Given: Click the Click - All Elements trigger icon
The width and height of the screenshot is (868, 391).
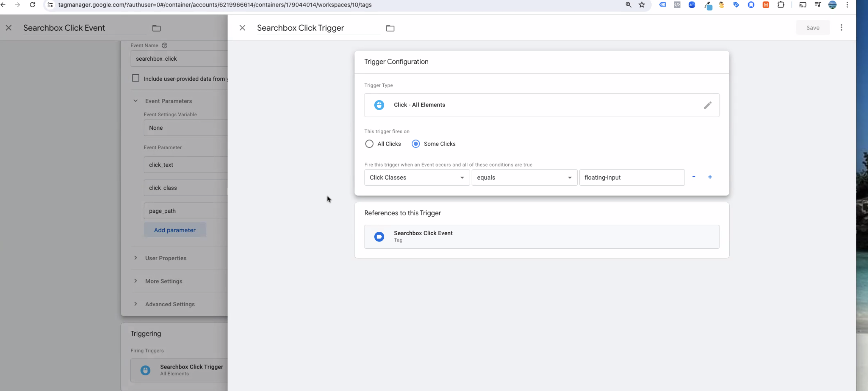Looking at the screenshot, I should pos(379,105).
